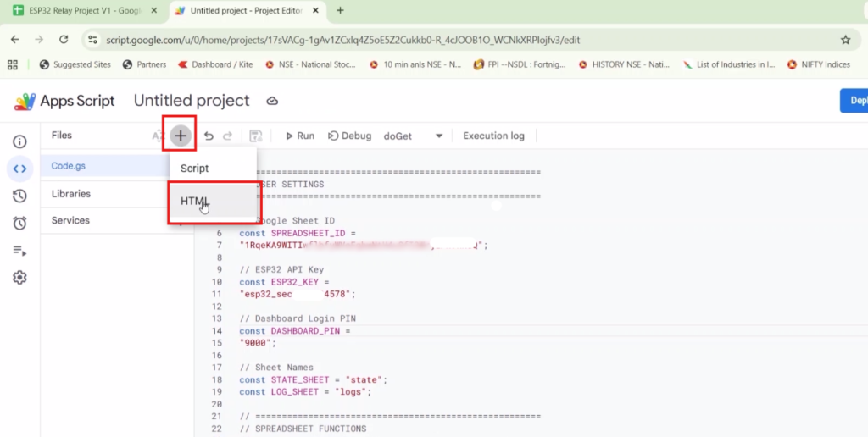Click the // Dashboard Login PIN comment

pos(298,318)
